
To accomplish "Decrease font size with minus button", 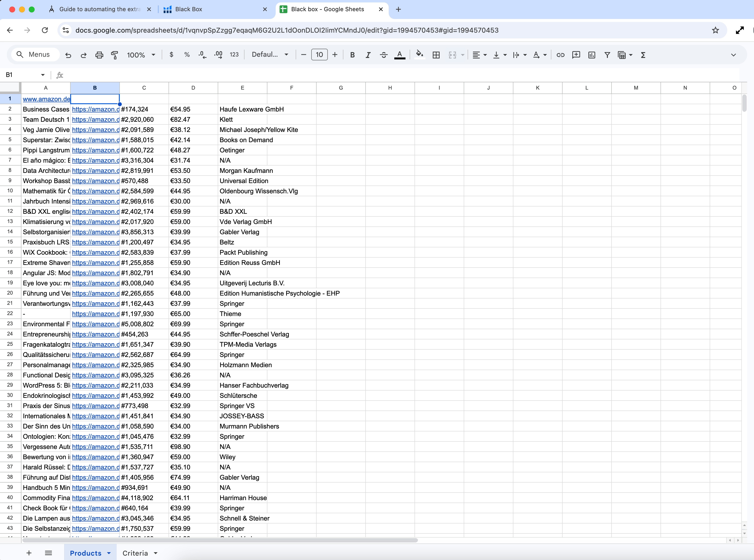I will 303,55.
